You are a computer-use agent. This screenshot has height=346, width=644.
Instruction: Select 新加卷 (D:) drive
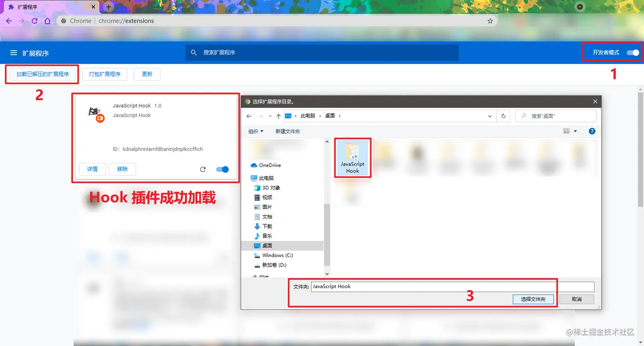click(x=270, y=265)
